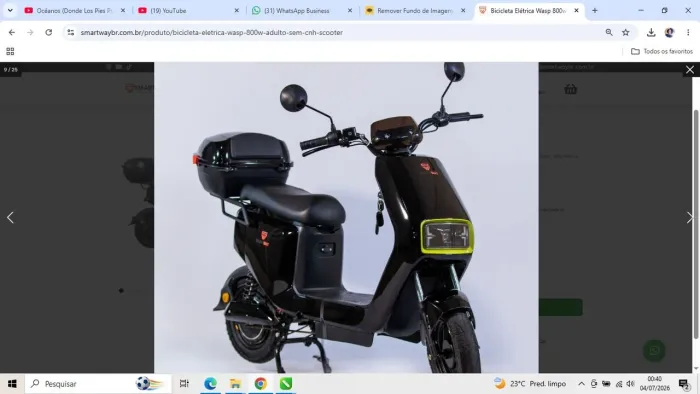Viewport: 700px width, 394px height.
Task: Click the enlarged scooter product photo
Action: (346, 217)
